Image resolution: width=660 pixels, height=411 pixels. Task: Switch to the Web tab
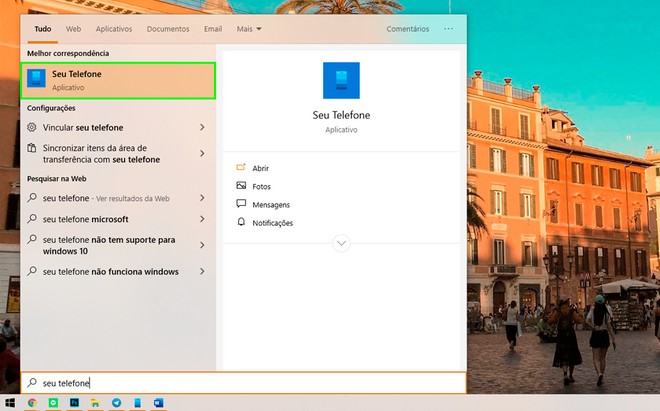point(73,29)
